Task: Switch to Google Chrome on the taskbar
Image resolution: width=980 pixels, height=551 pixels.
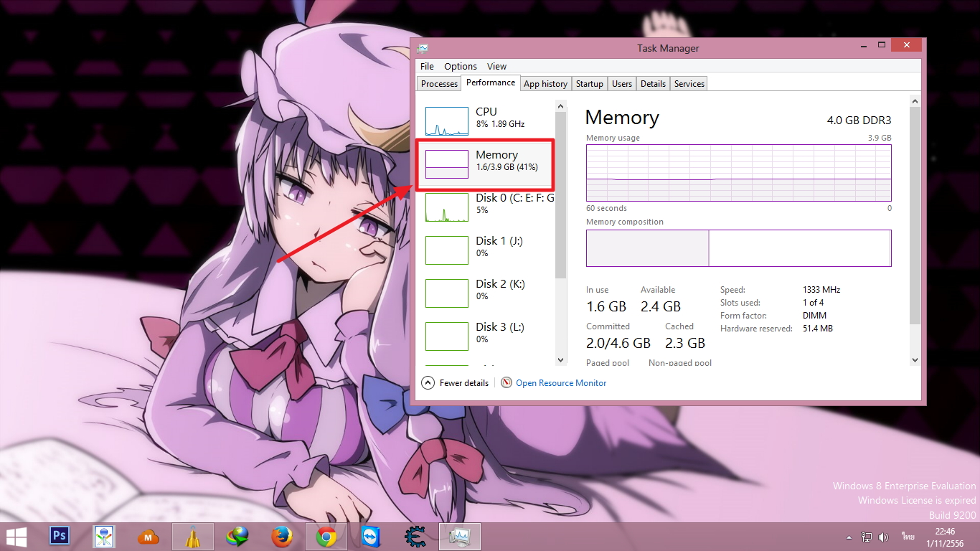Action: tap(326, 537)
